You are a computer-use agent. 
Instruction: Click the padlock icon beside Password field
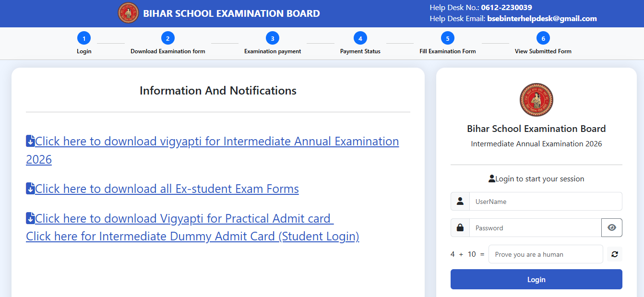[460, 227]
